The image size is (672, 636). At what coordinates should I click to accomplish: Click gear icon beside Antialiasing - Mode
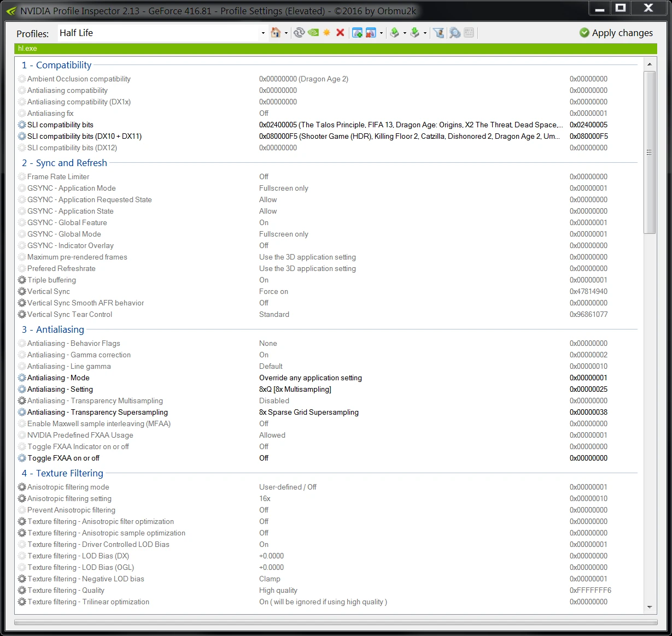(22, 378)
